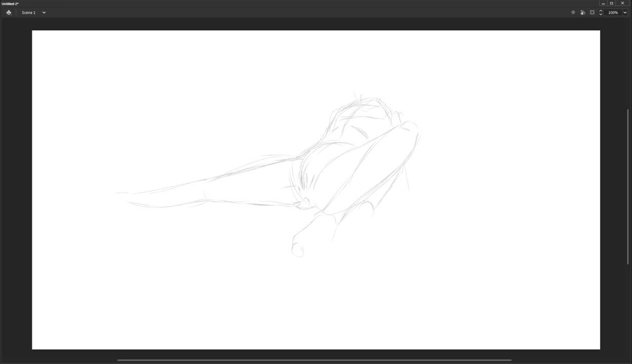Click the 100% zoom input field

pyautogui.click(x=613, y=13)
